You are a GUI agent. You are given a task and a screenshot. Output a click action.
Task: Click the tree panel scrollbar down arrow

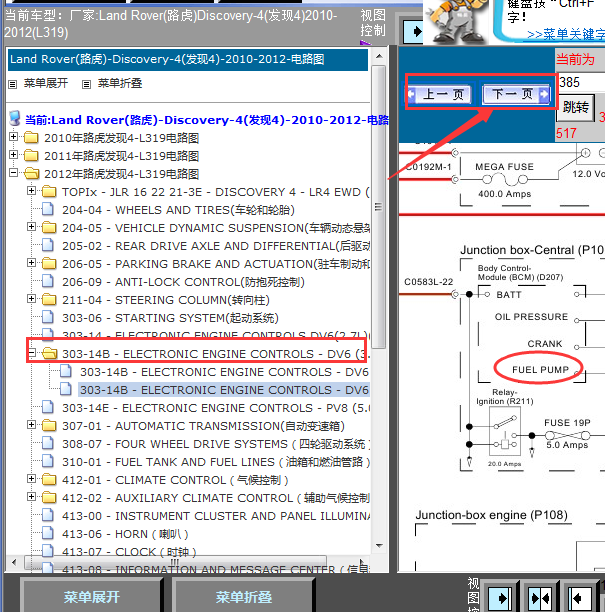tap(379, 546)
